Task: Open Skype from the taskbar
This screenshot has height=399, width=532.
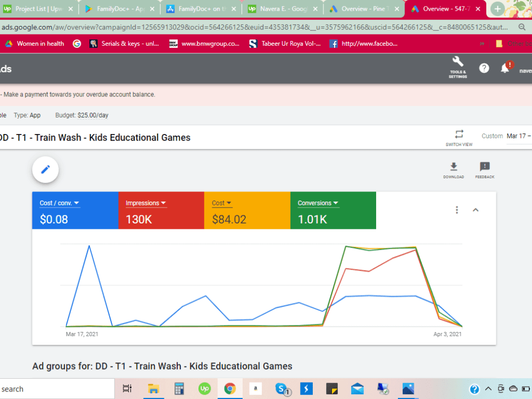Action: click(281, 388)
